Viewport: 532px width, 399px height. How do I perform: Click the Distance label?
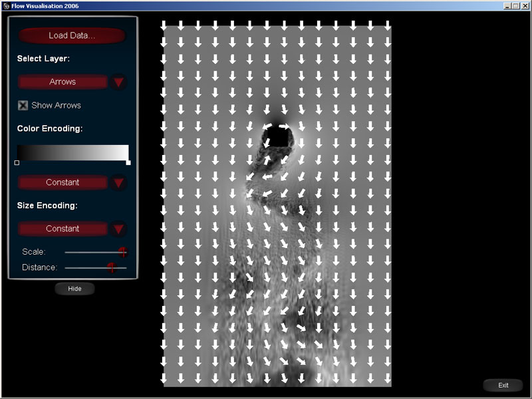[39, 267]
